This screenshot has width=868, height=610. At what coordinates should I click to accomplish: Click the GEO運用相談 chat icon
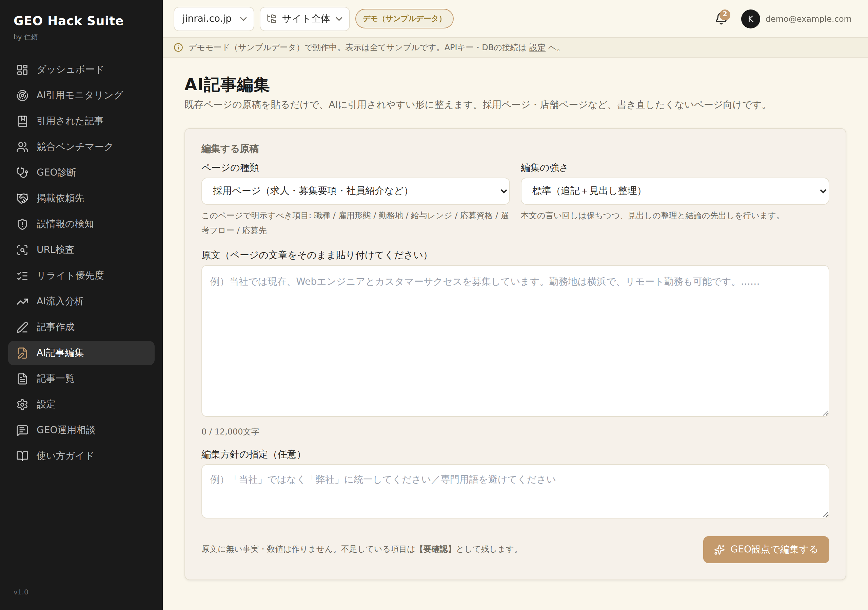(x=22, y=430)
